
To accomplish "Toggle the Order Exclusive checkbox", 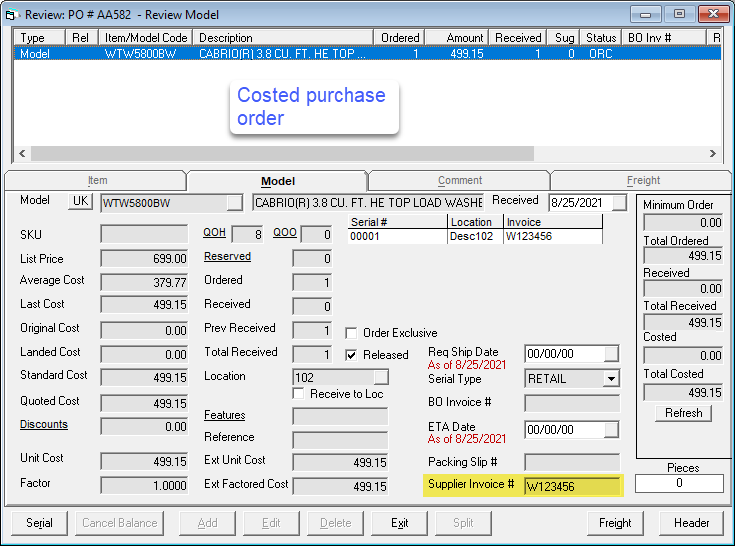I will (x=351, y=333).
